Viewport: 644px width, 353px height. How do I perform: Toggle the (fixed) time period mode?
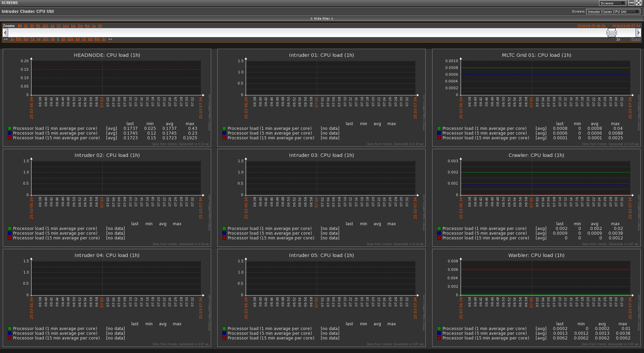tap(635, 40)
